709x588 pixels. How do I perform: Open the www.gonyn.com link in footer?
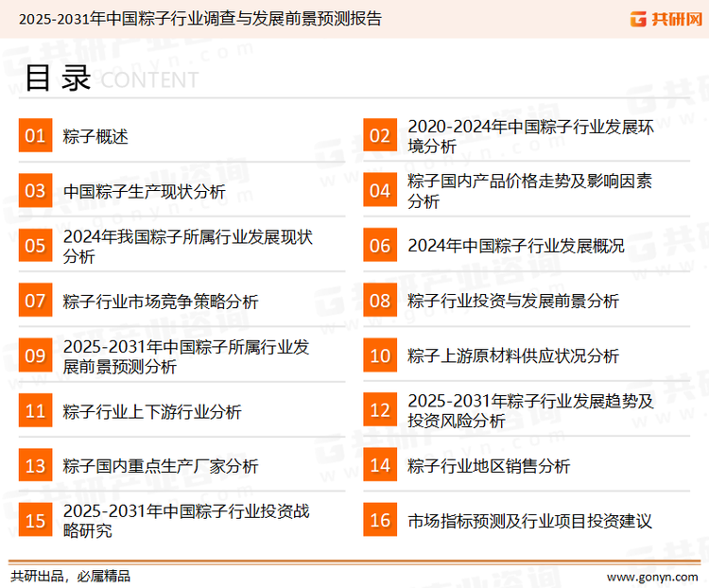tap(652, 578)
